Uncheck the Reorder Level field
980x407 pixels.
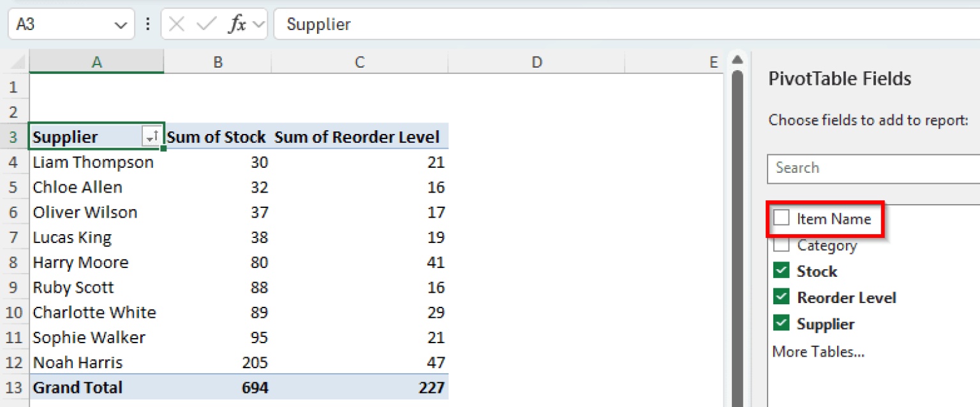point(782,297)
